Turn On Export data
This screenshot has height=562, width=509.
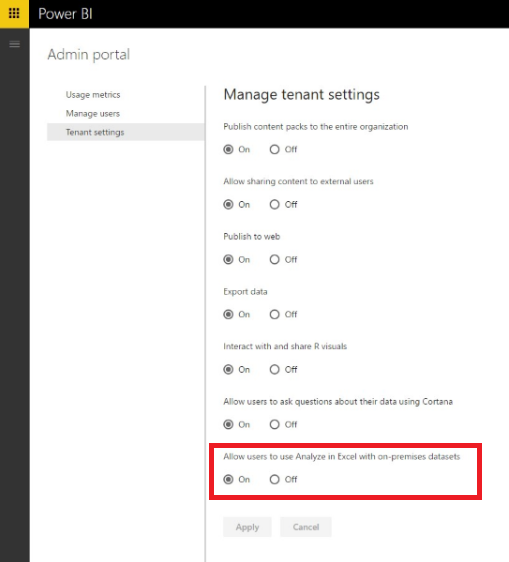pos(228,315)
